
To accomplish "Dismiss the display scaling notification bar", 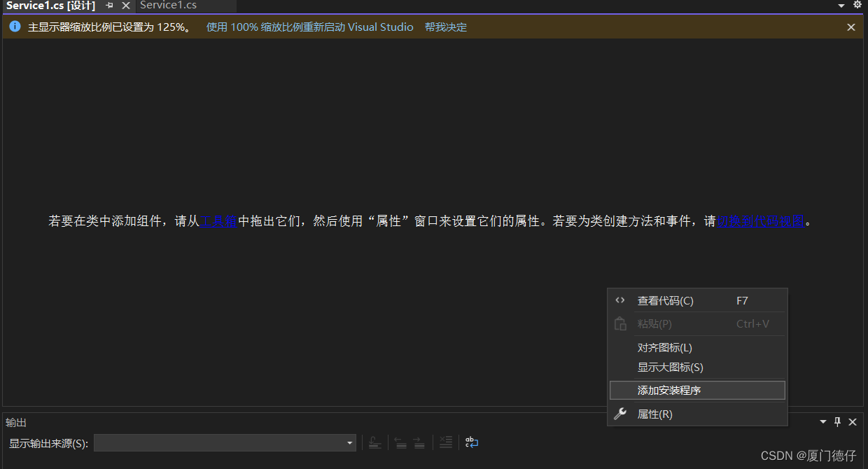I will (x=851, y=27).
